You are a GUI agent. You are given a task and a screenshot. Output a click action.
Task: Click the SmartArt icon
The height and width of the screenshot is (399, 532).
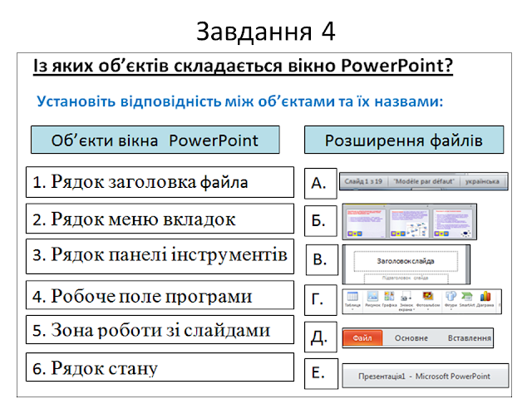point(466,296)
